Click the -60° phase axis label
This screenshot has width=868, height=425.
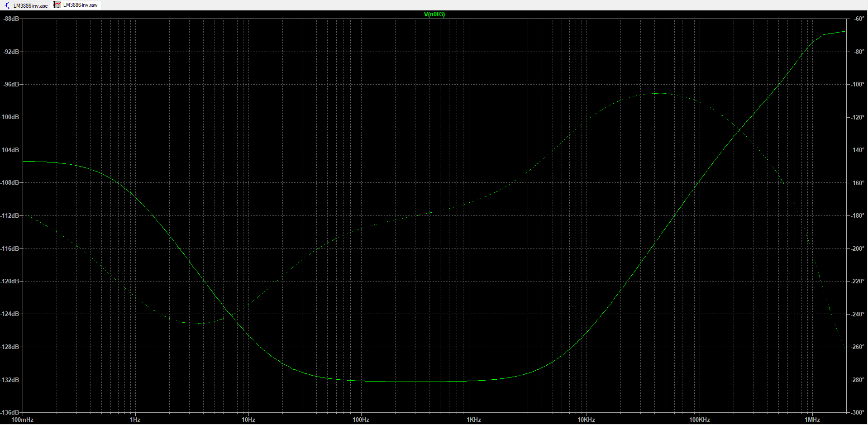858,19
